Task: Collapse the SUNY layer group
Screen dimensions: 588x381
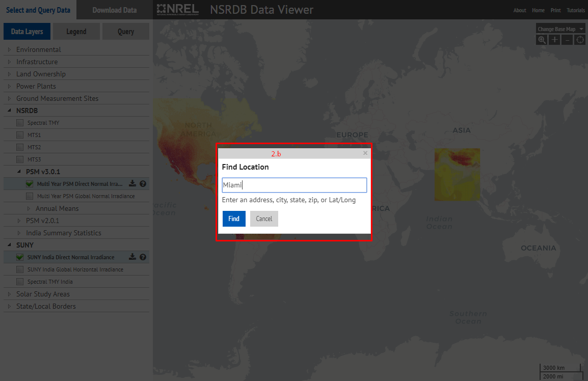Action: [9, 245]
